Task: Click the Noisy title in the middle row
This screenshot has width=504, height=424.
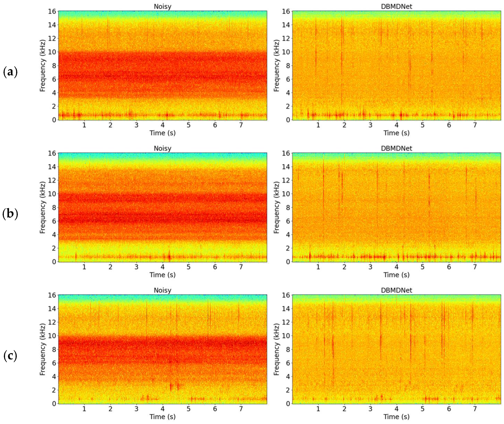Action: 162,148
